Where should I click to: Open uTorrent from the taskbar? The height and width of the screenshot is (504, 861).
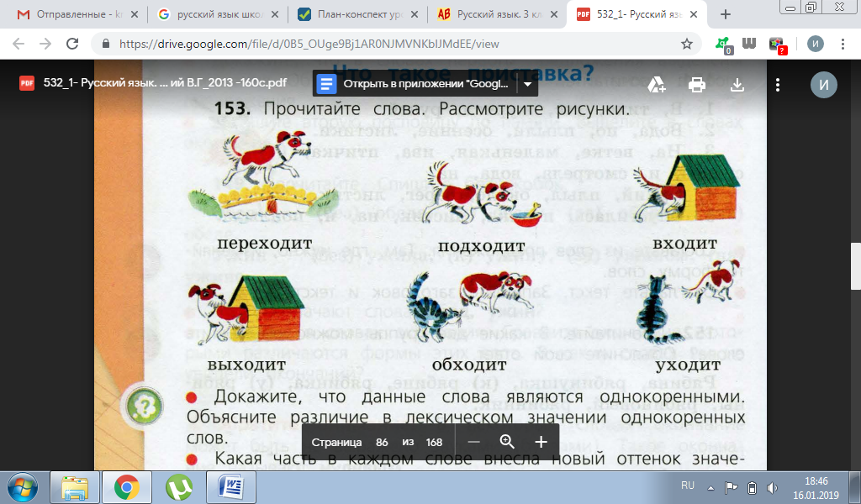(x=179, y=487)
